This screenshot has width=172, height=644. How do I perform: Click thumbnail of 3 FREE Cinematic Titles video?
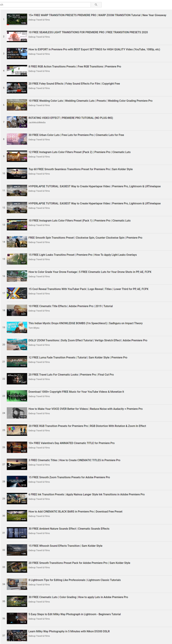point(17,464)
